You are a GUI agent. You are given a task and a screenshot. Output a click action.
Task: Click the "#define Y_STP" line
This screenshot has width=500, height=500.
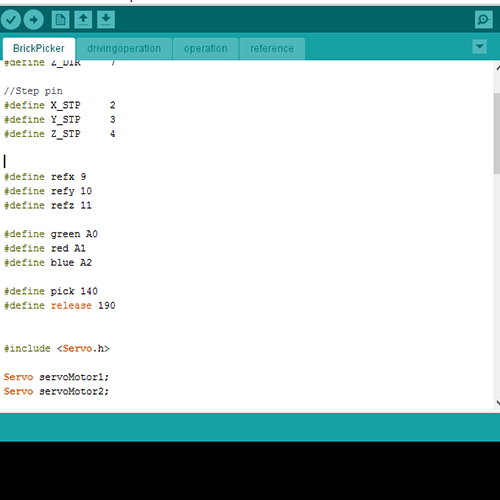(60, 120)
